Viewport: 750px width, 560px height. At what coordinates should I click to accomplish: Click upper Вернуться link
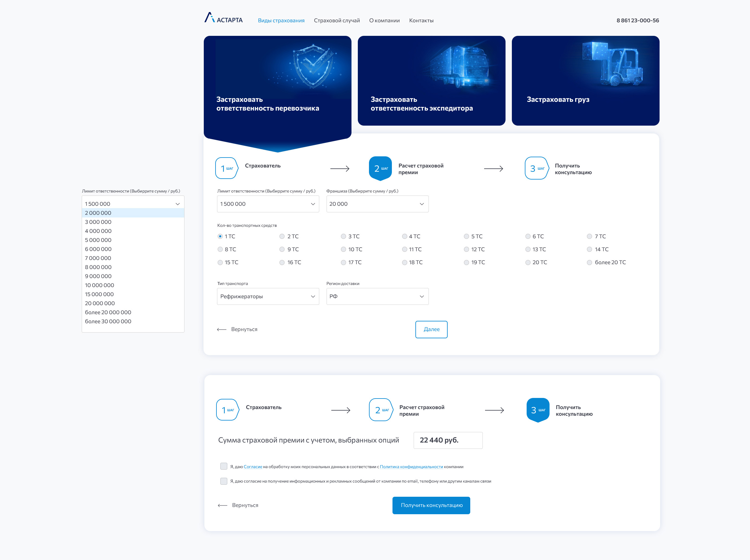point(244,329)
